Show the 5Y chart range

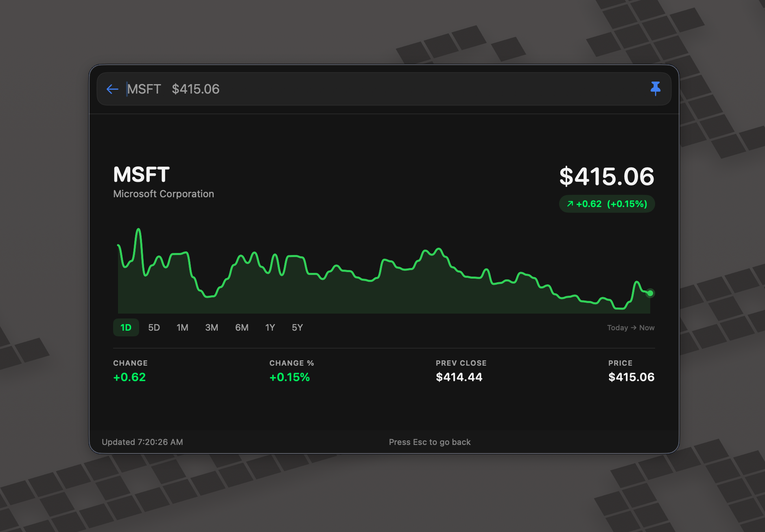click(297, 327)
